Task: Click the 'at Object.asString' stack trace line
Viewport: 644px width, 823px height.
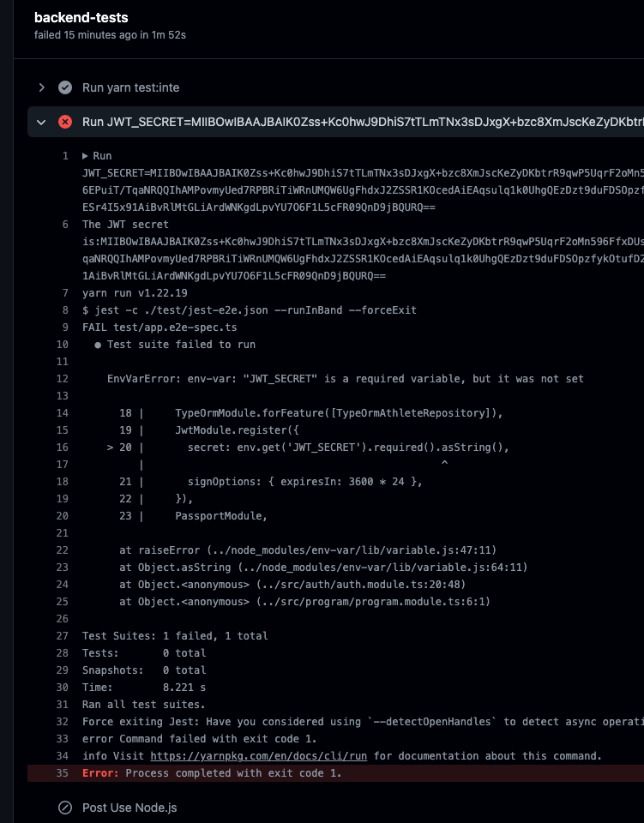Action: coord(323,568)
